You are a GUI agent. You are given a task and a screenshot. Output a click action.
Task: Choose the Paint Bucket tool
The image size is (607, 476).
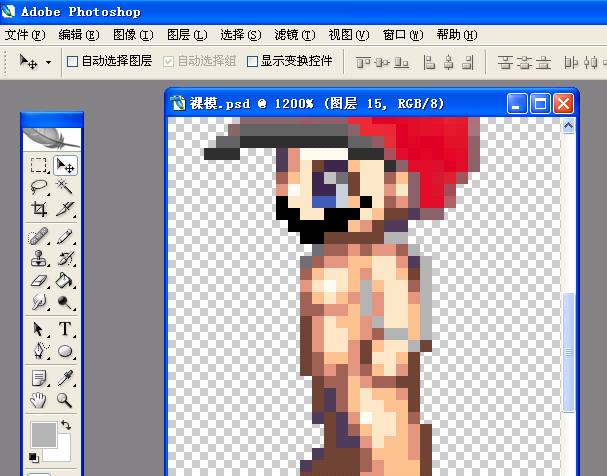click(x=65, y=280)
